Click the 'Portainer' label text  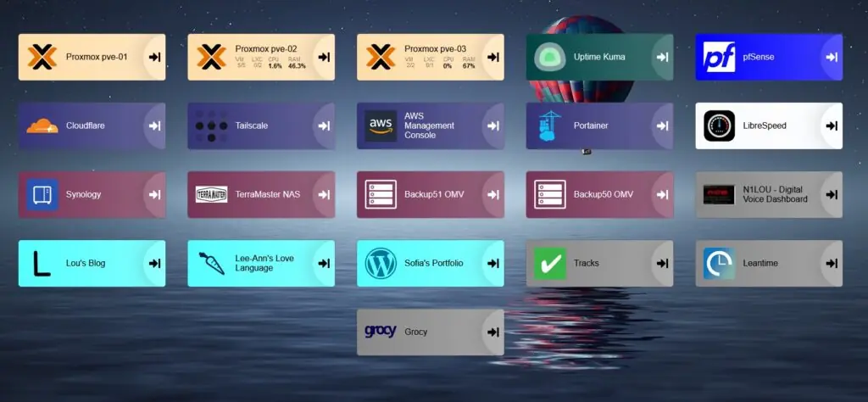[x=591, y=126]
